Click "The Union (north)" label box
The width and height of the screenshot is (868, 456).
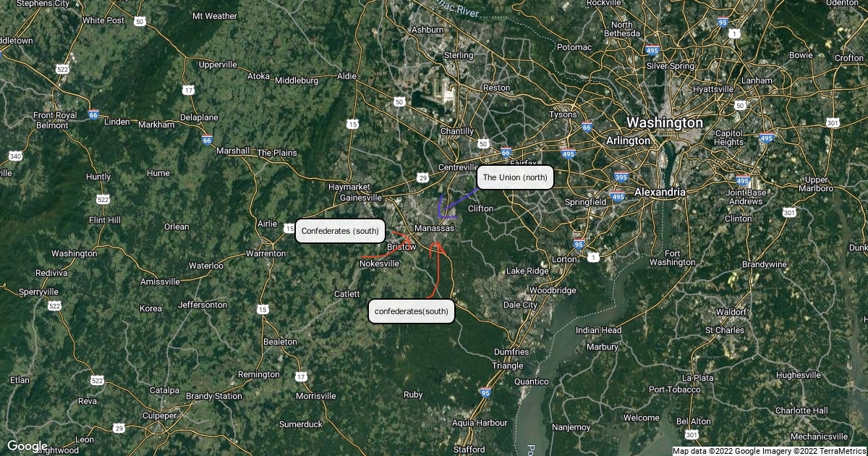click(x=515, y=177)
